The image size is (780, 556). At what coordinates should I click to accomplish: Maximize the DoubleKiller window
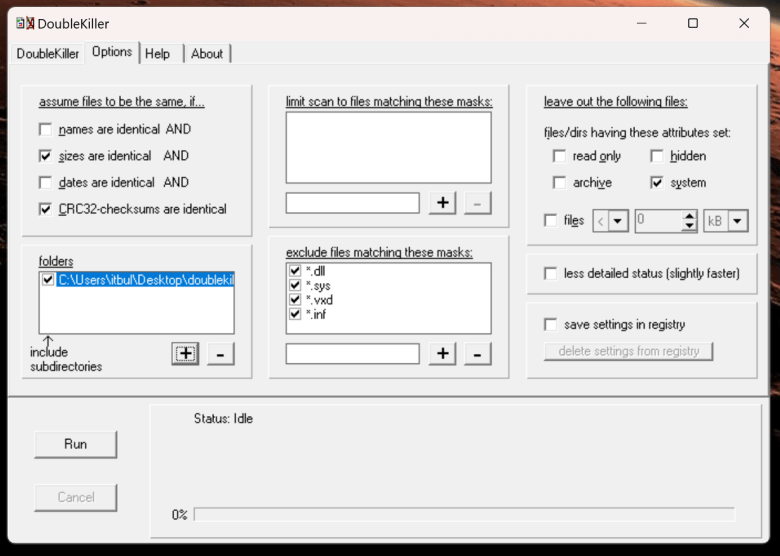coord(693,23)
